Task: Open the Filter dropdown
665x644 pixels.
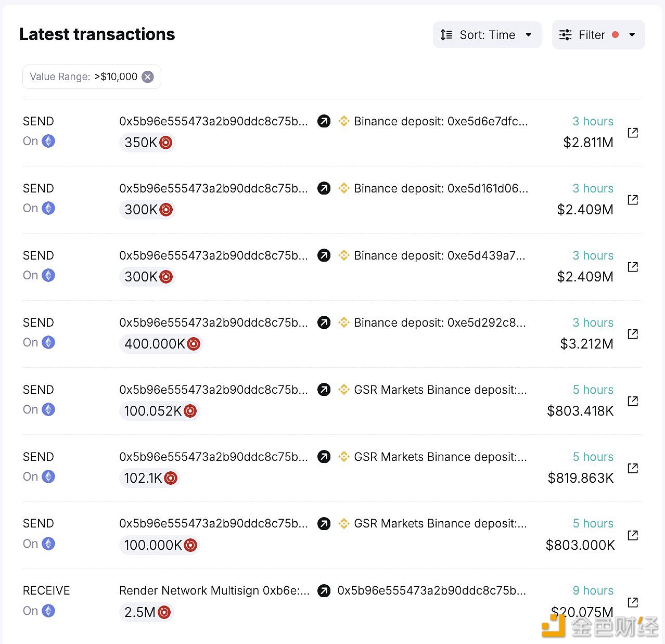Action: 598,35
